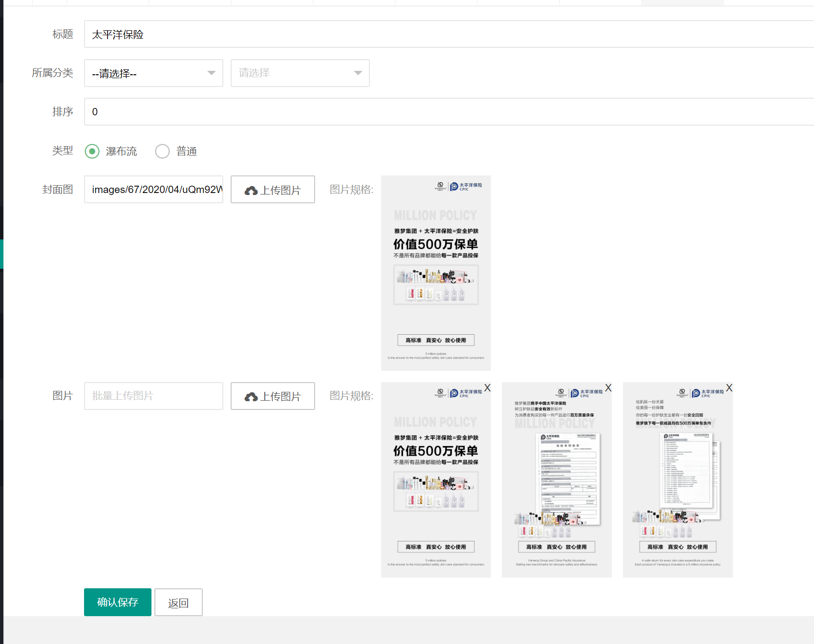Click the 标题 input containing 太平洋保险

click(x=449, y=34)
